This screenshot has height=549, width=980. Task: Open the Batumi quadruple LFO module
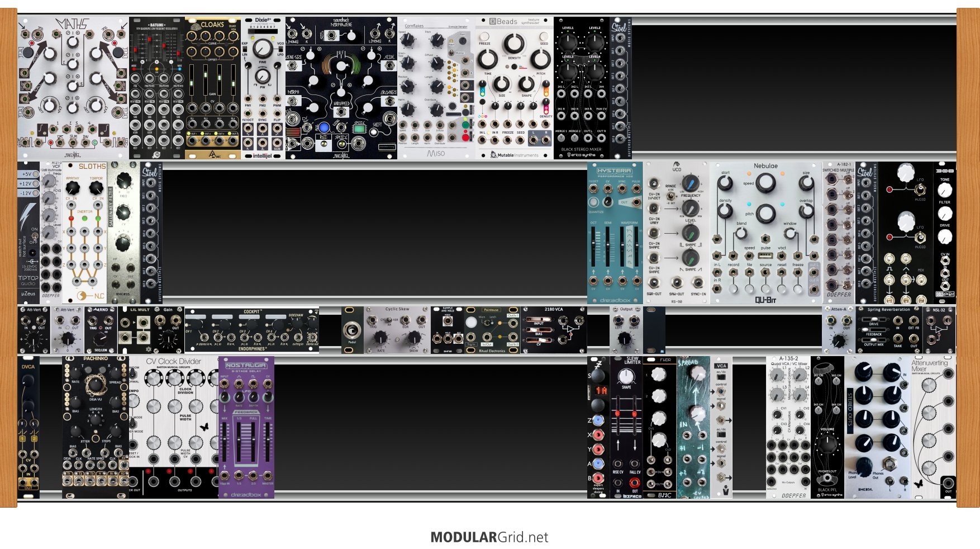pyautogui.click(x=157, y=88)
